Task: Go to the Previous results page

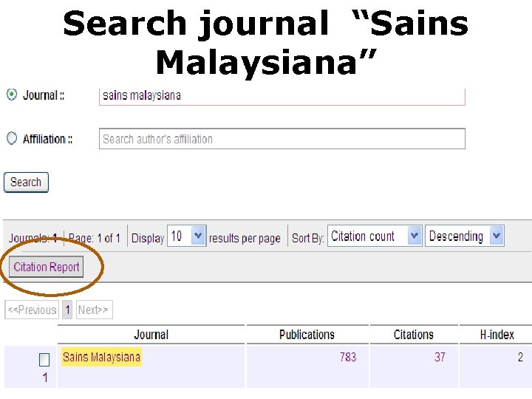Action: point(32,310)
